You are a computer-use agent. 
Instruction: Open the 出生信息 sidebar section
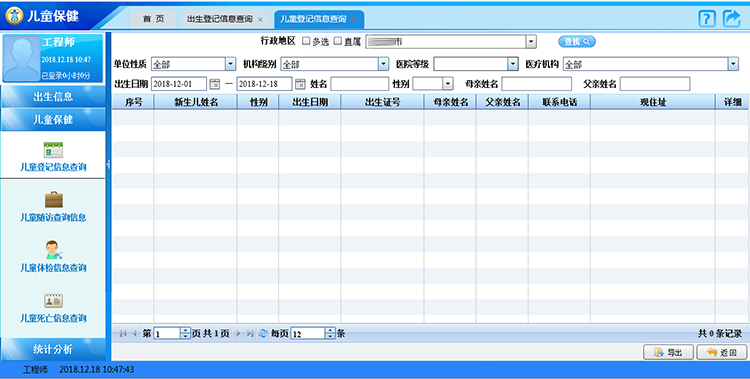click(53, 97)
